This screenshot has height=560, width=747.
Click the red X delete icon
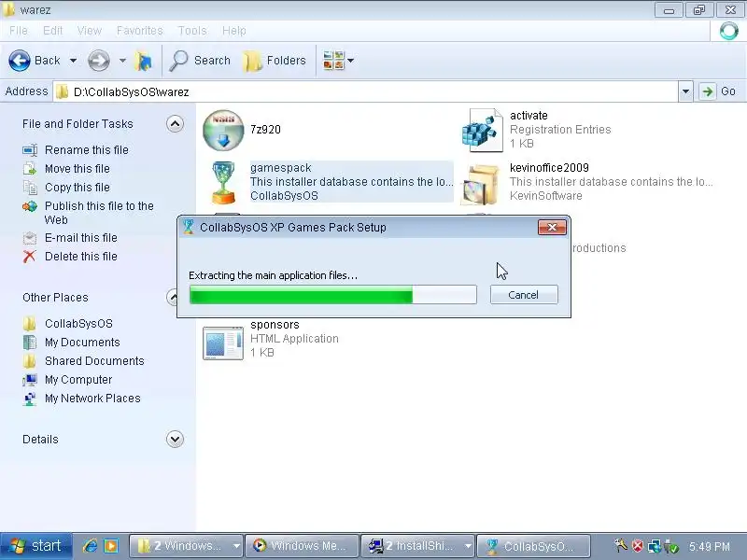click(x=30, y=256)
